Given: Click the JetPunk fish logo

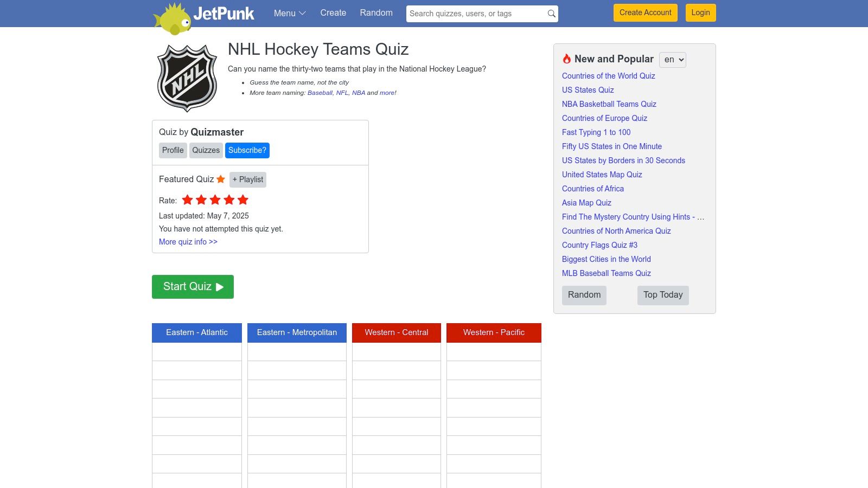Looking at the screenshot, I should (173, 18).
